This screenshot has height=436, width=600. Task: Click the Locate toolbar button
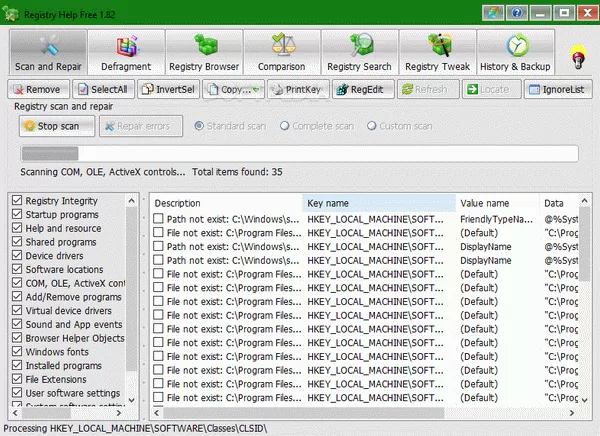click(x=492, y=89)
